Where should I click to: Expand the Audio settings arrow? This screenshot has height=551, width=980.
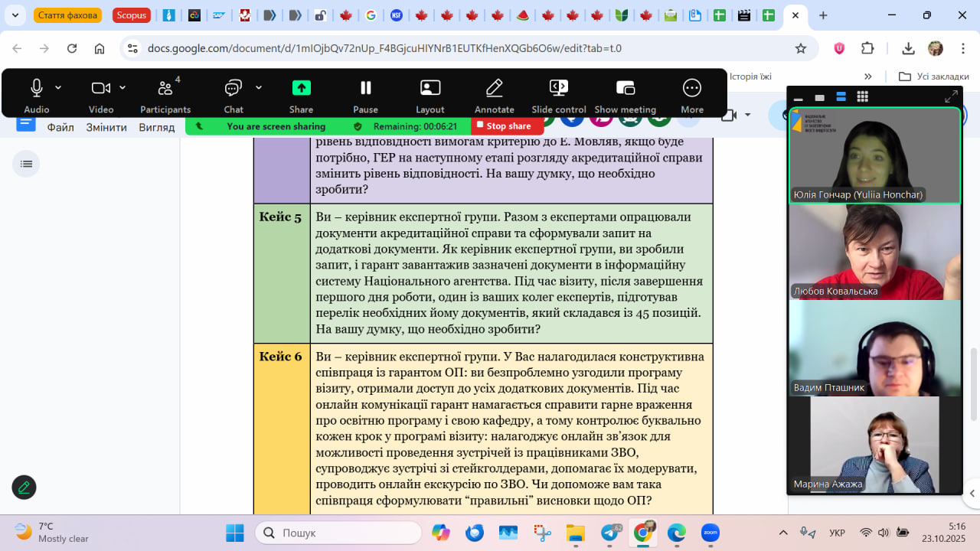[x=58, y=87]
